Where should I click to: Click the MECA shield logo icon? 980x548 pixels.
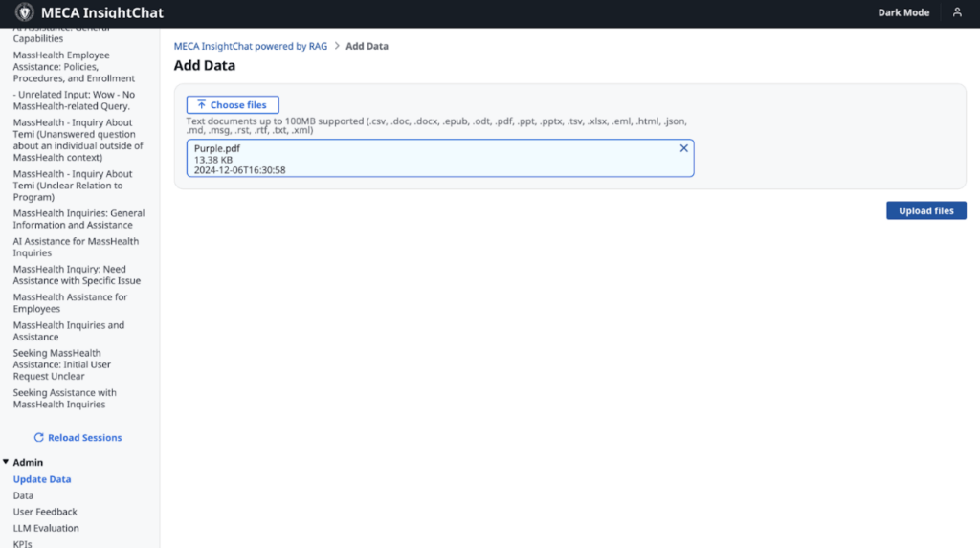24,12
